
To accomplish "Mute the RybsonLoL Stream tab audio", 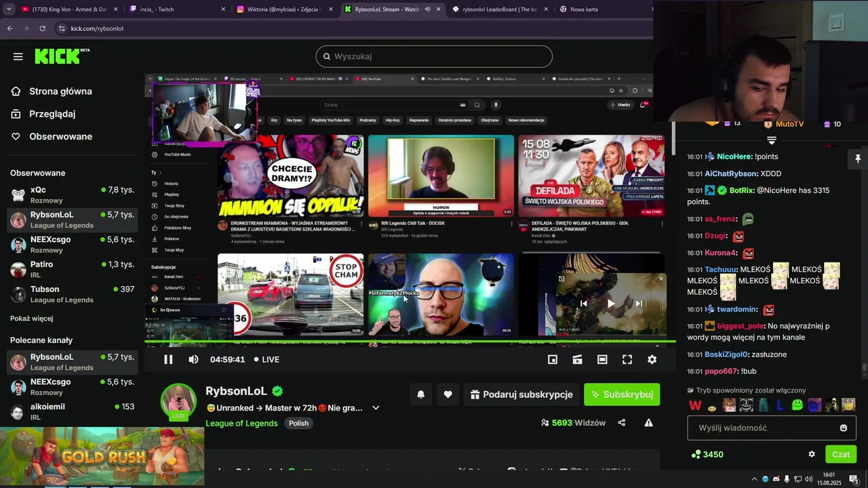I will (427, 9).
